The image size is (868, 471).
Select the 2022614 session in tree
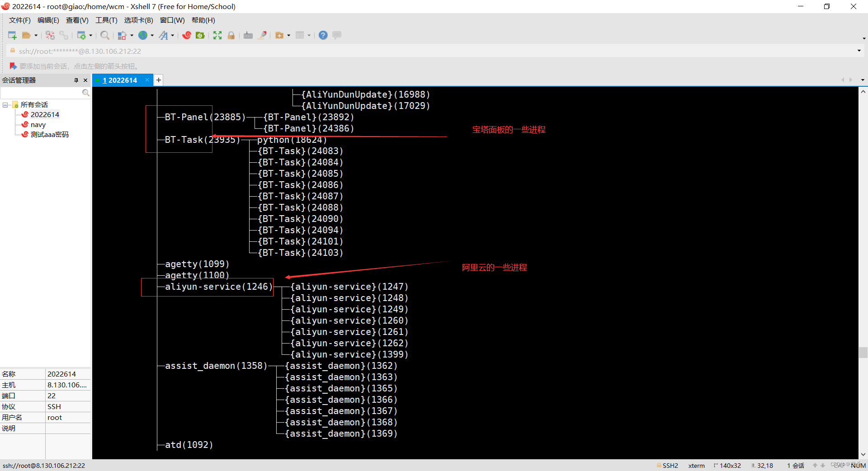click(45, 115)
